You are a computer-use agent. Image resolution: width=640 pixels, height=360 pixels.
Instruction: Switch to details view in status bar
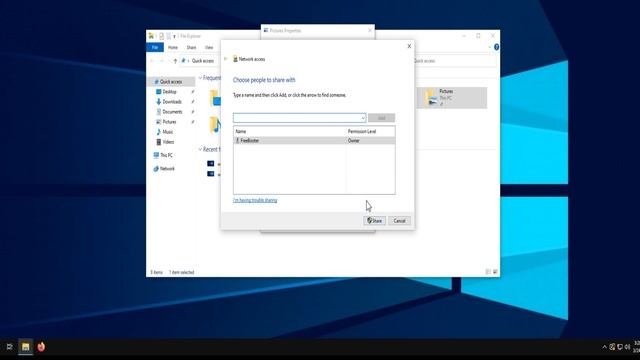(488, 272)
